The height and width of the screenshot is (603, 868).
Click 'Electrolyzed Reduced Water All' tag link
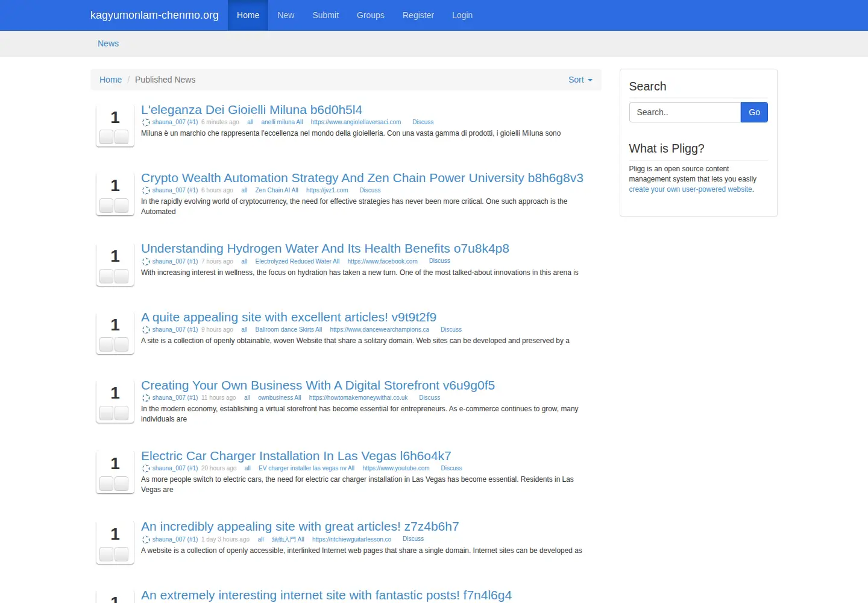coord(297,262)
